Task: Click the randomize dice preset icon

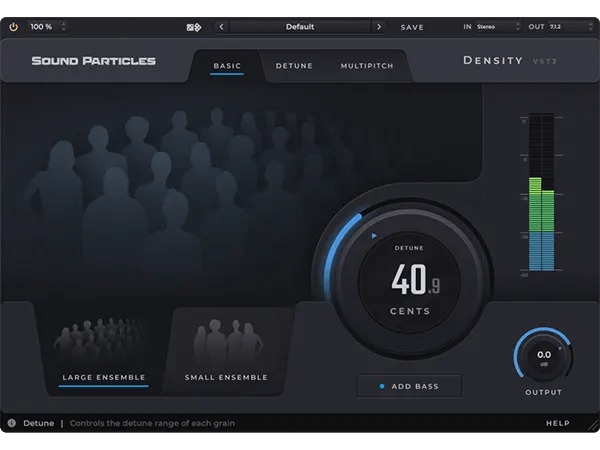Action: tap(194, 27)
